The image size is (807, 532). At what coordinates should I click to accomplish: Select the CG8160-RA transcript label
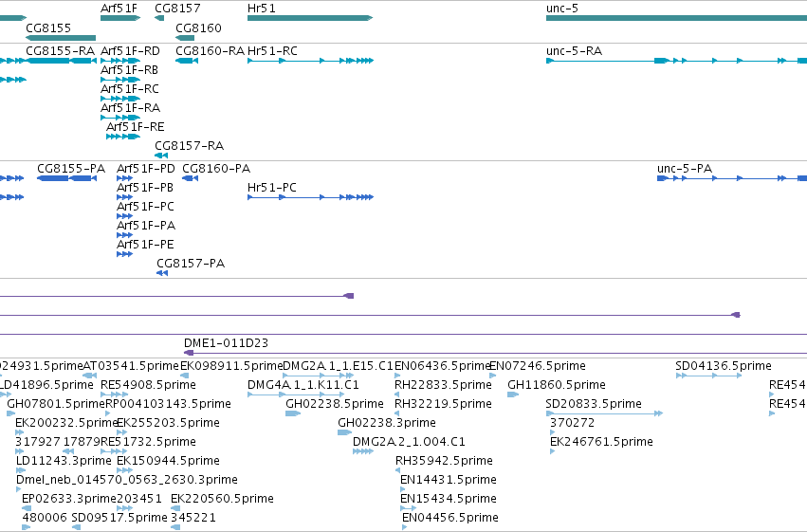pos(210,51)
